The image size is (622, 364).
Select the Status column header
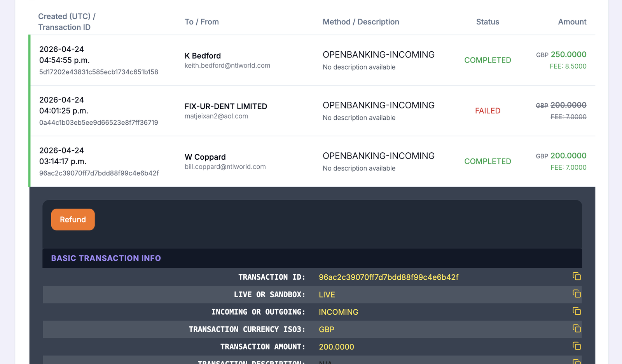coord(487,22)
